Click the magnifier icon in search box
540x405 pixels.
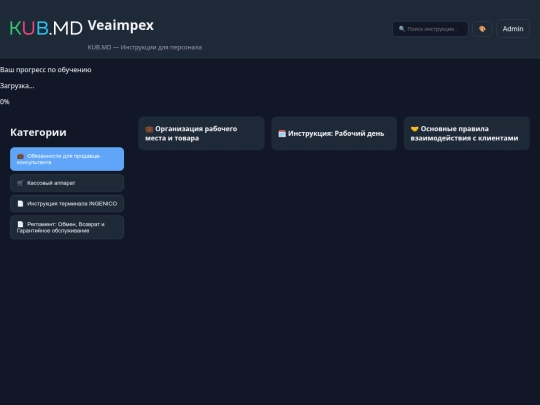[x=402, y=29]
